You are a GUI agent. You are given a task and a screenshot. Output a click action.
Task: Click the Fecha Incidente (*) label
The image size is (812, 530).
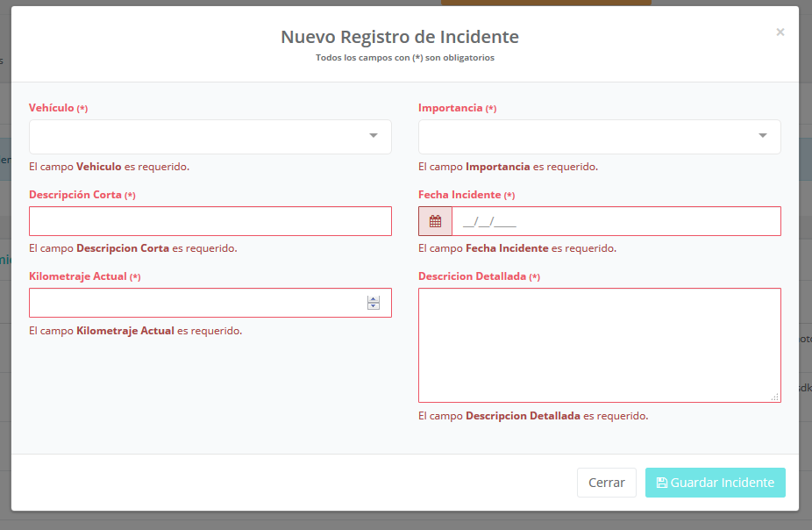[x=466, y=195]
